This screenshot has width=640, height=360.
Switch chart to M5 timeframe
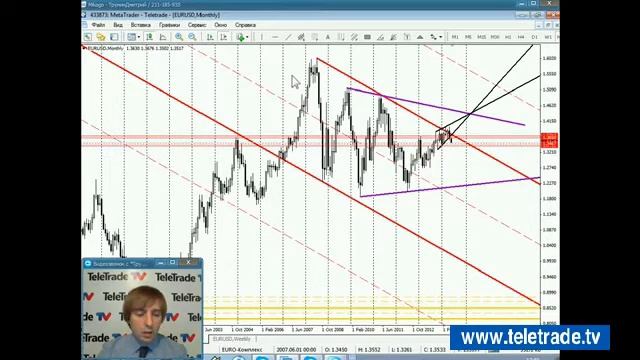[468, 37]
